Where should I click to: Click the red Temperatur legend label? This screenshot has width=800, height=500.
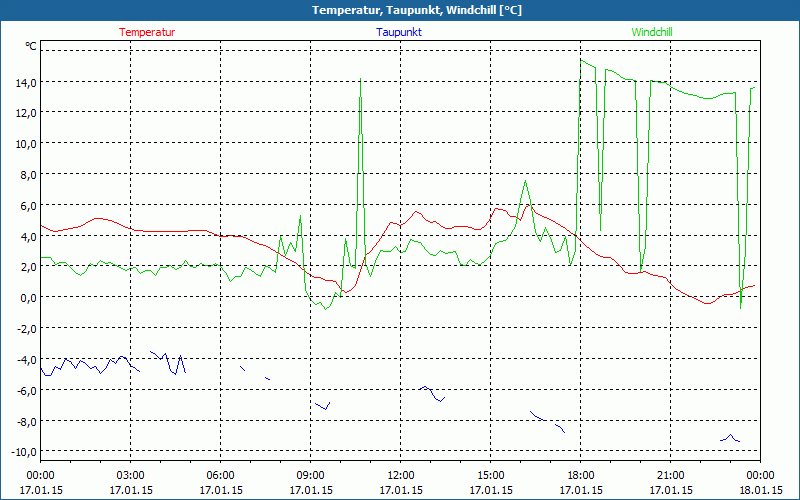pyautogui.click(x=147, y=32)
